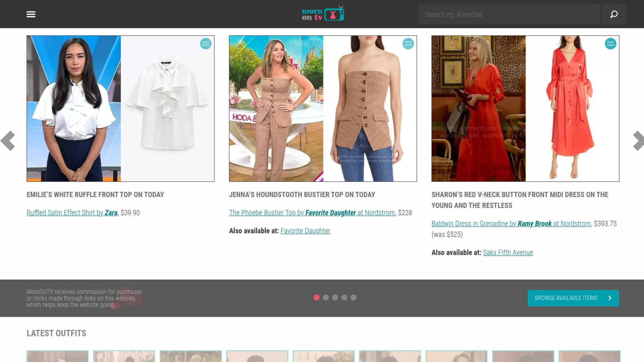Screen dimensions: 644x362
Task: Open Ruffled Satin Effect Shirt by Zara link
Action: pos(72,213)
